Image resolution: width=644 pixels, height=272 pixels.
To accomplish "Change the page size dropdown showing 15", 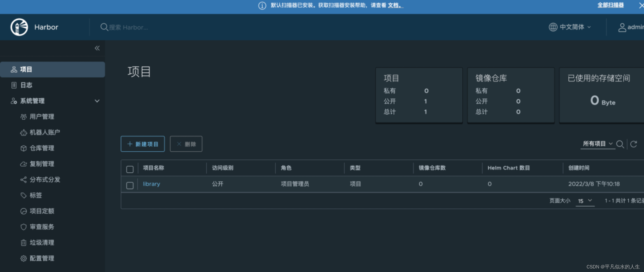I will click(585, 201).
